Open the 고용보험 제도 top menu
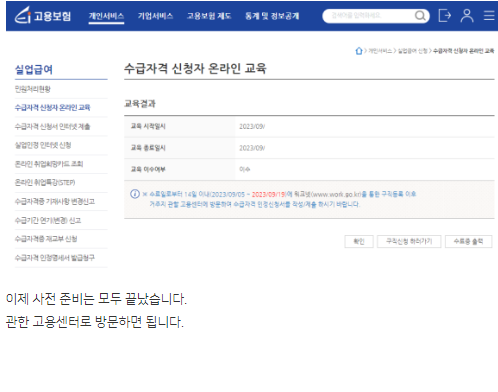The image size is (498, 392). [x=209, y=16]
